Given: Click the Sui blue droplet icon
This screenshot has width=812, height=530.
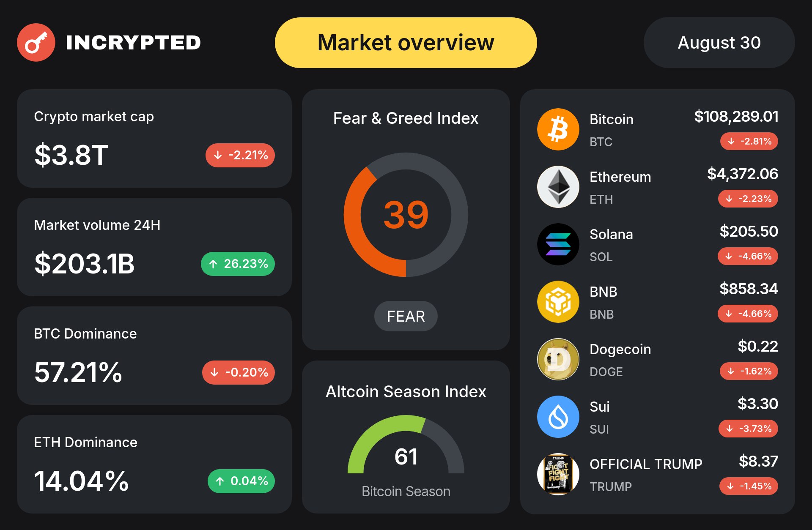Looking at the screenshot, I should click(x=558, y=417).
